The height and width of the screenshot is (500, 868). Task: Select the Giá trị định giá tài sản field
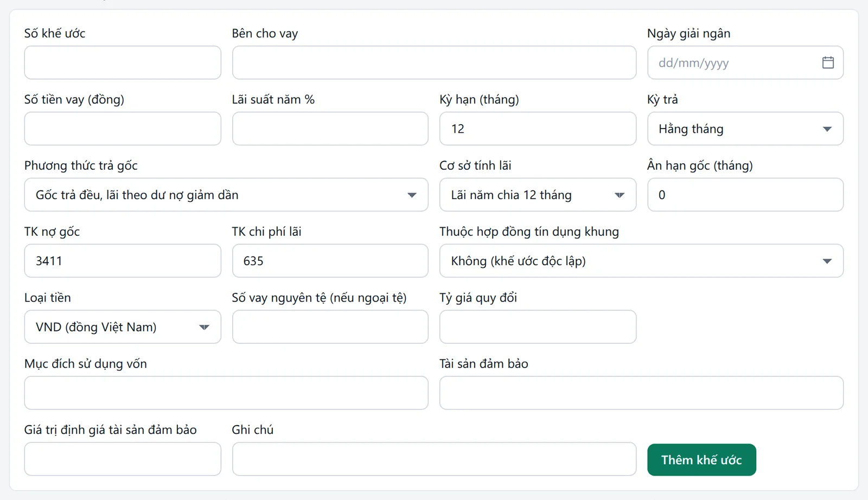click(123, 459)
